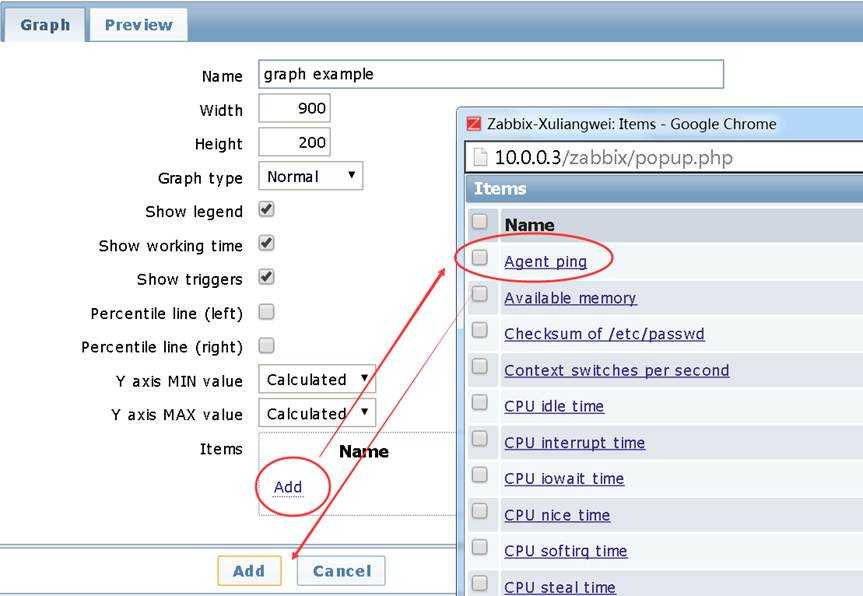Enable Percentile line (left) checkbox
The height and width of the screenshot is (596, 863).
[x=266, y=312]
